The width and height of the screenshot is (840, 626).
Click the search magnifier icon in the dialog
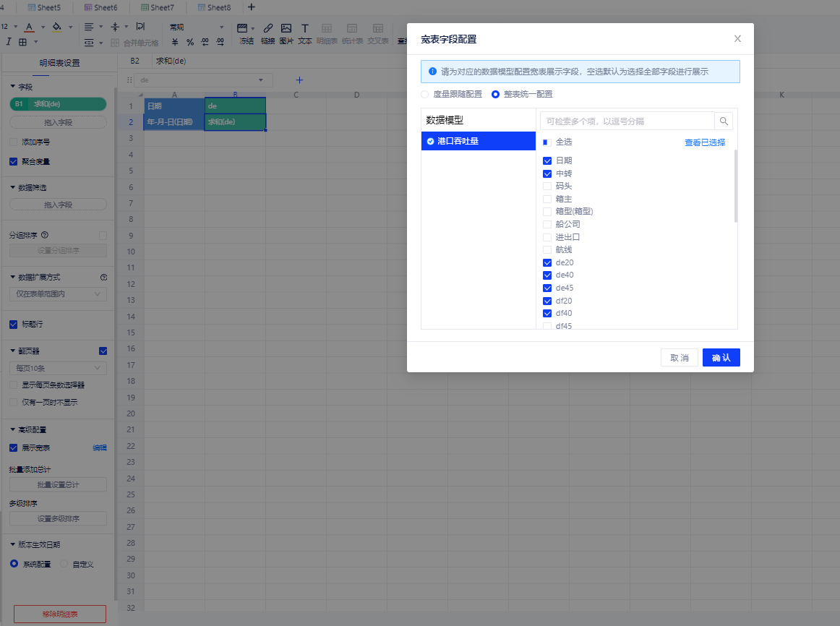[724, 121]
